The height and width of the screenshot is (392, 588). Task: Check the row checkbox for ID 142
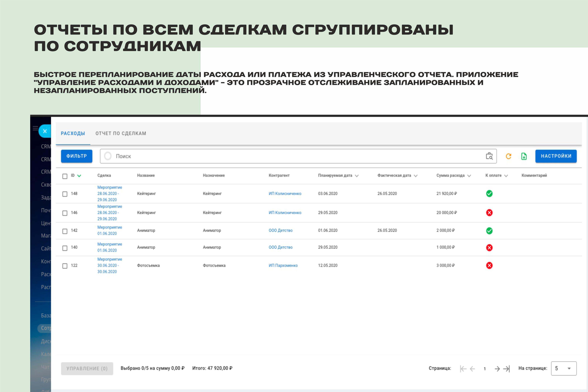[65, 231]
